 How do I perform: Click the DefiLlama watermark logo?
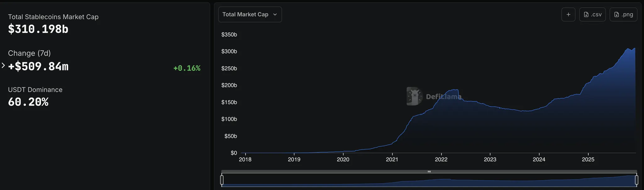pos(414,96)
